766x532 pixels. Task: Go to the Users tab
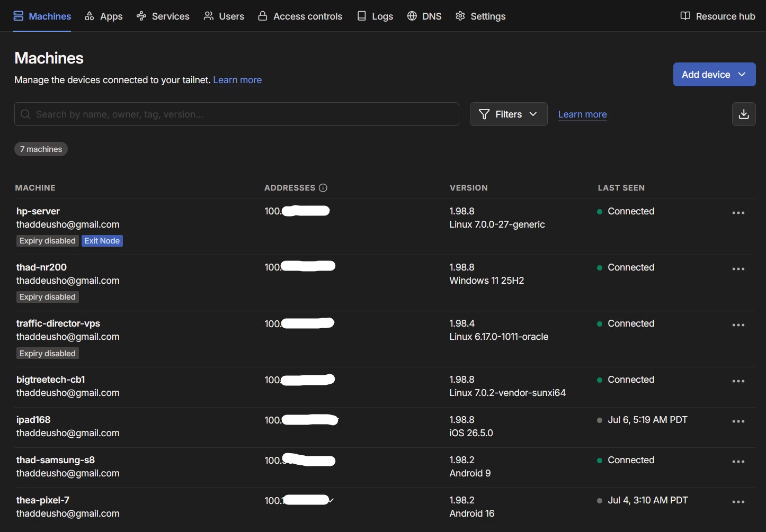pyautogui.click(x=224, y=16)
